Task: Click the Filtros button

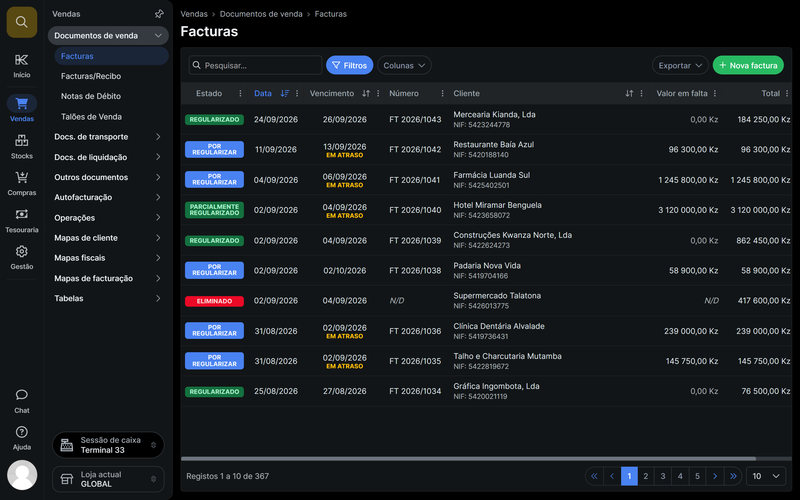Action: pyautogui.click(x=349, y=65)
